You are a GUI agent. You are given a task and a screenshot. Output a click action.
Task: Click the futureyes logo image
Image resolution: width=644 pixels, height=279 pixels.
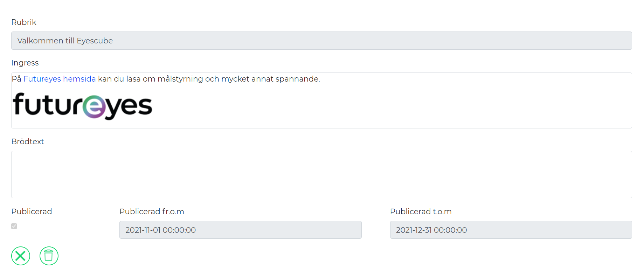(x=82, y=106)
